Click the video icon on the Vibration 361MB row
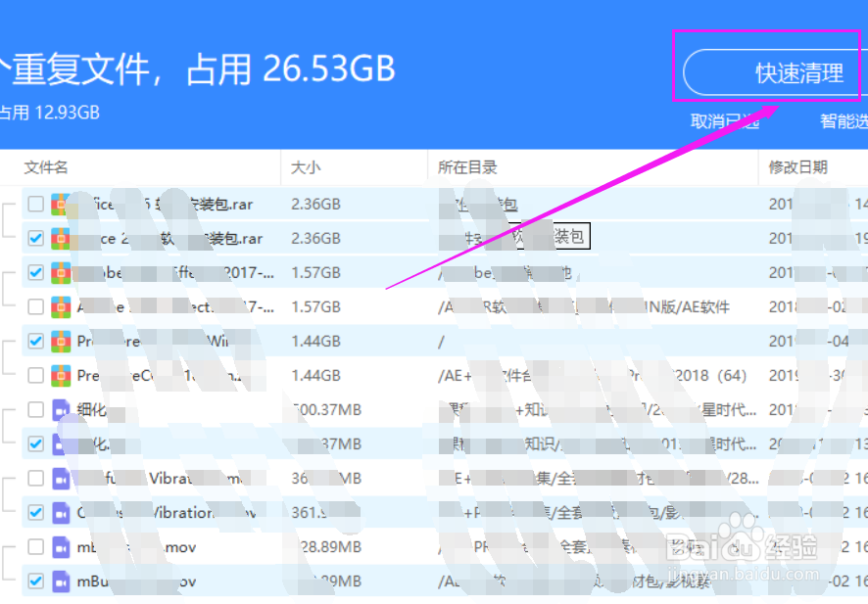Viewport: 868px width, 604px height. click(59, 512)
